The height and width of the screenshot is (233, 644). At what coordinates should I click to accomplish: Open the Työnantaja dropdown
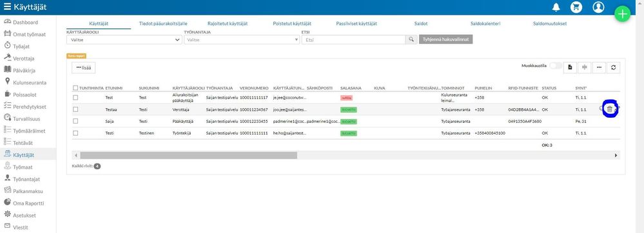click(242, 39)
